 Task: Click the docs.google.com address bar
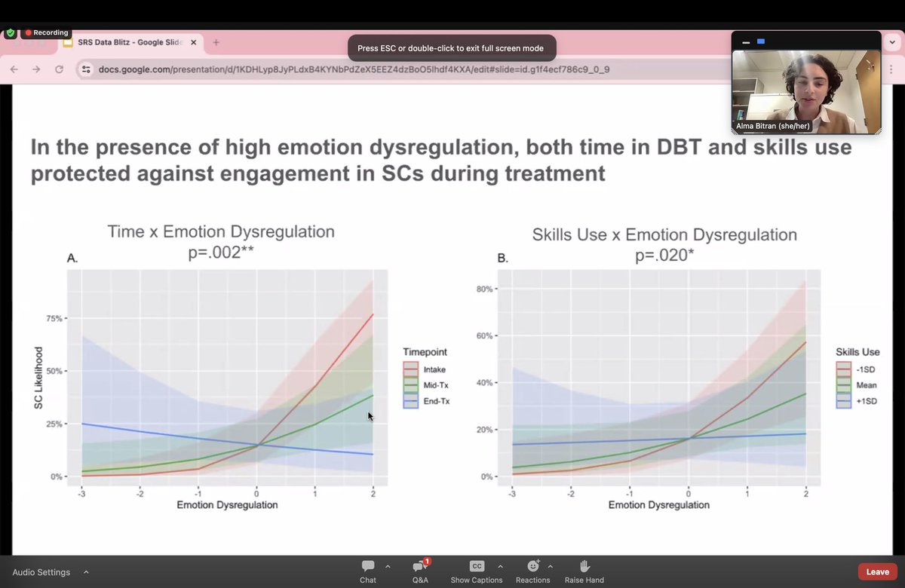click(x=354, y=69)
